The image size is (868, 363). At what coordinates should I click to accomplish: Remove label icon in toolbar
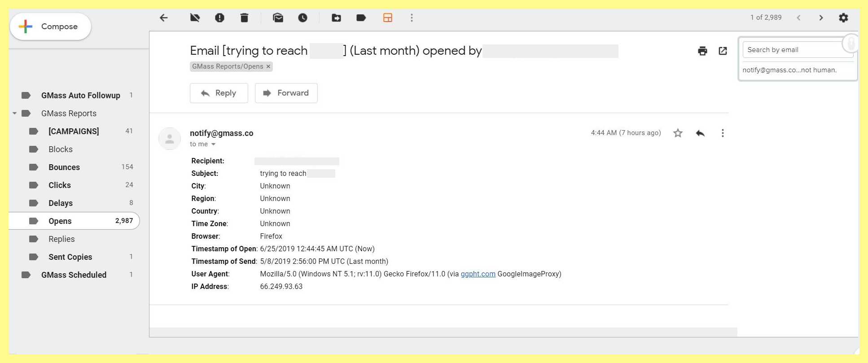tap(195, 18)
